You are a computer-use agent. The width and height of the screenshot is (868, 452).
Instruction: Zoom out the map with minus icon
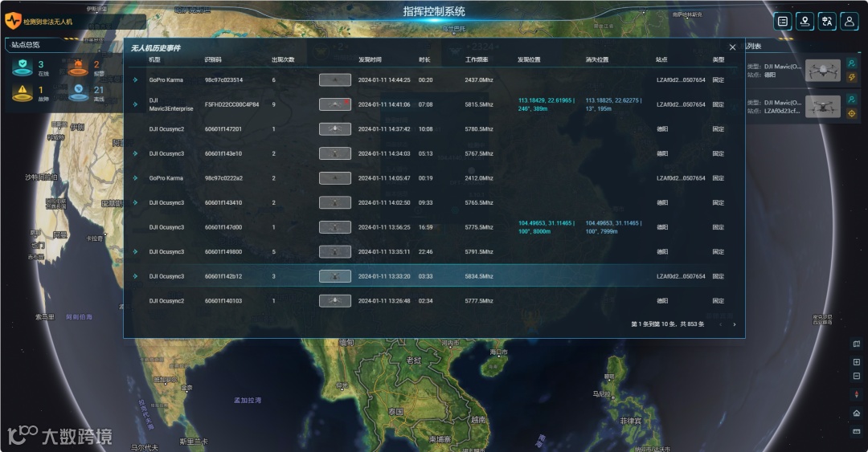[x=857, y=377]
